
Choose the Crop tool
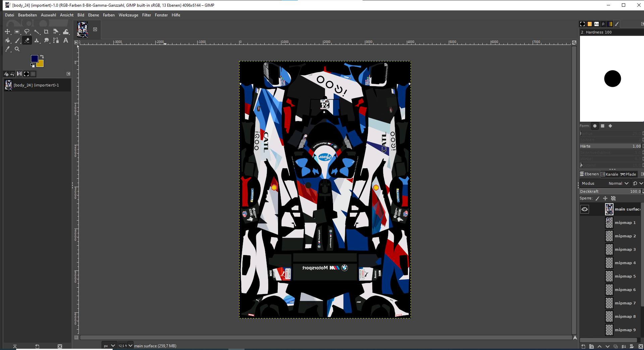pos(46,32)
